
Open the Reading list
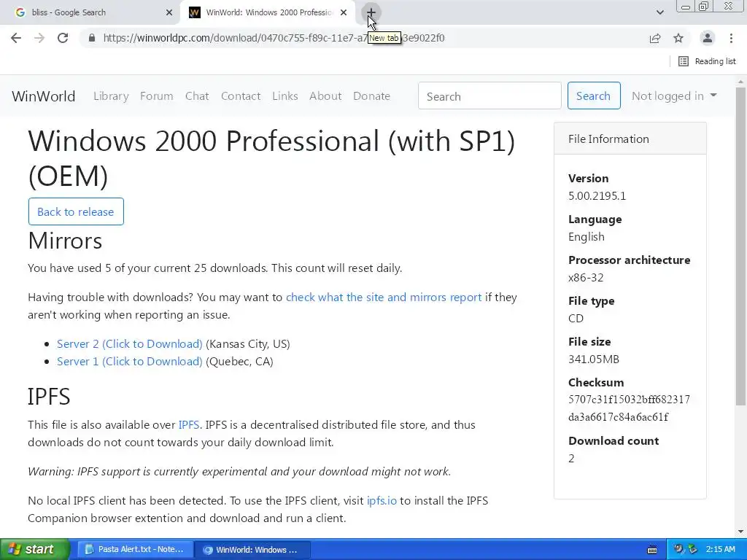[x=707, y=61]
